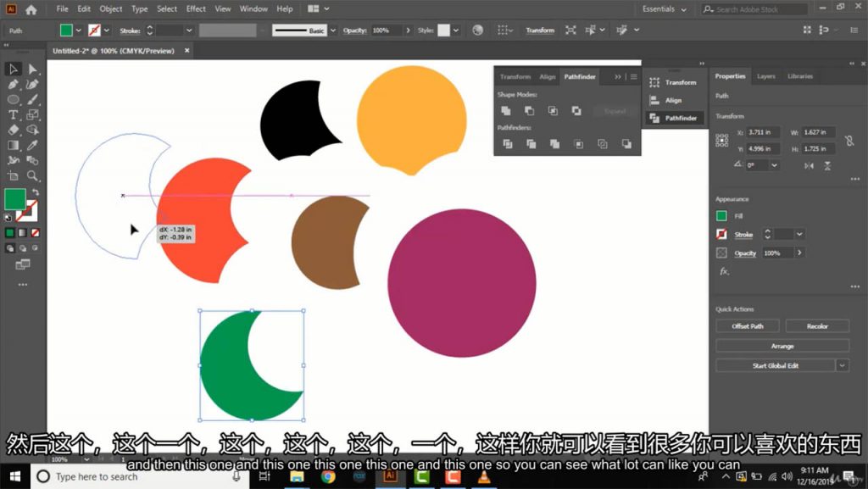The image size is (868, 489).
Task: Expand the Opacity slider arrow in control bar
Action: click(408, 31)
